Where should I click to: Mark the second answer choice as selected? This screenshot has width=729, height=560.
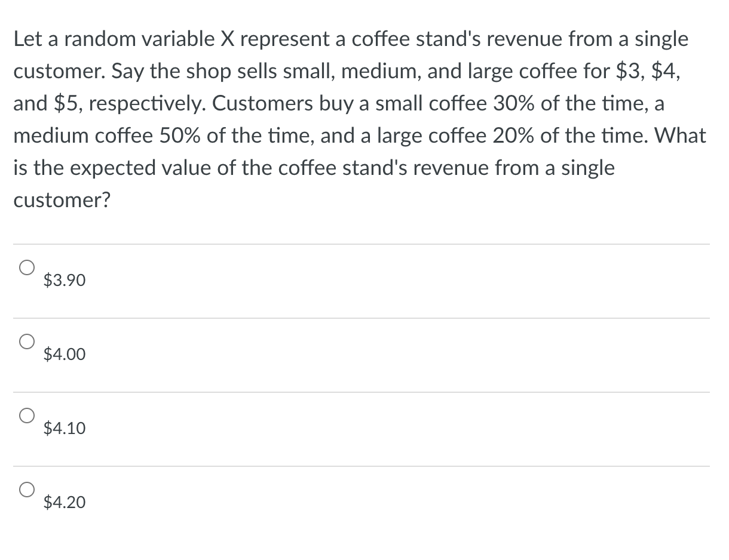pyautogui.click(x=27, y=341)
